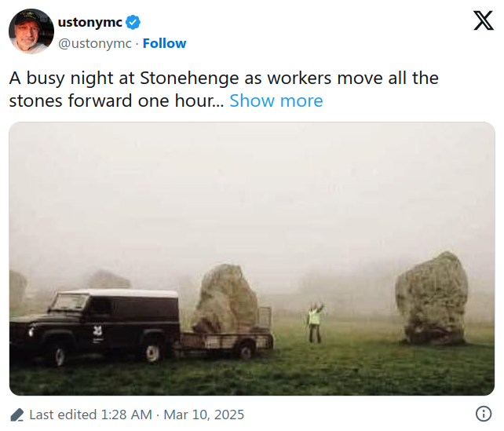This screenshot has width=504, height=431.
Task: Open the tweet info icon
Action: (484, 414)
